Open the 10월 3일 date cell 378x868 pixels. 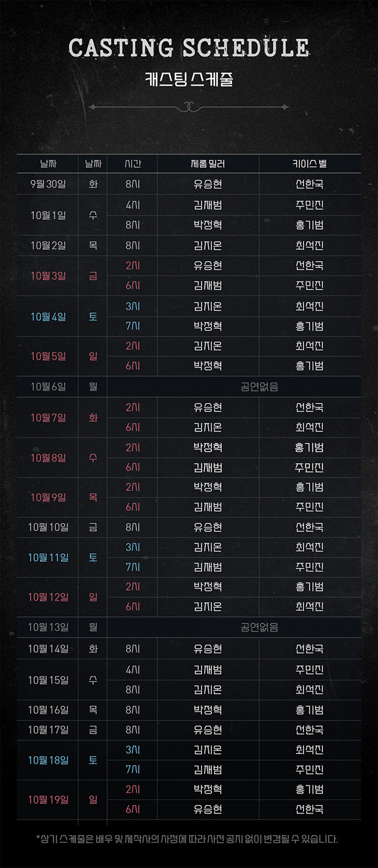tap(48, 276)
